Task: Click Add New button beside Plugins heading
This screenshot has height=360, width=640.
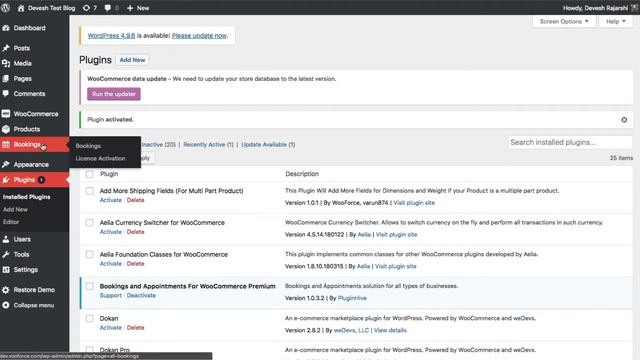Action: [132, 60]
